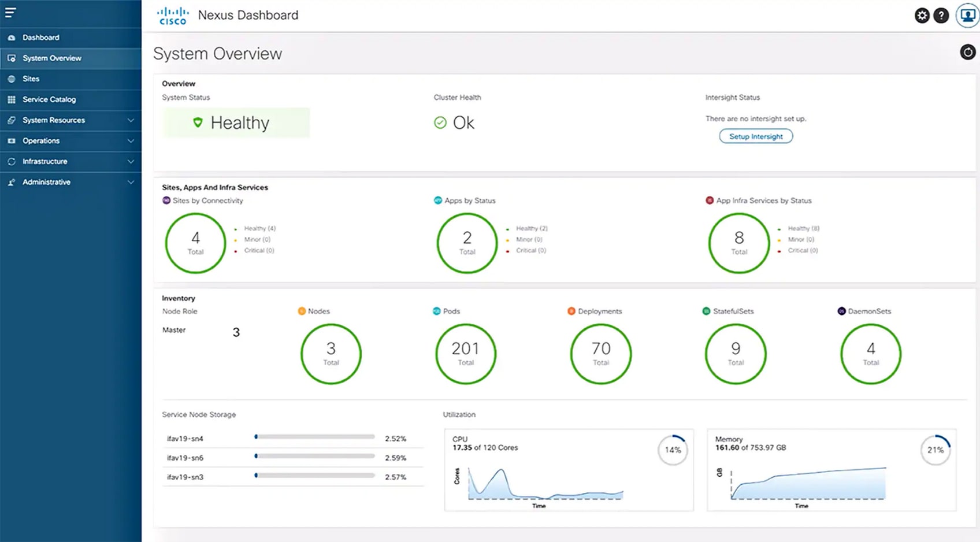Click the Healthy shield status icon
980x542 pixels.
[x=198, y=122]
